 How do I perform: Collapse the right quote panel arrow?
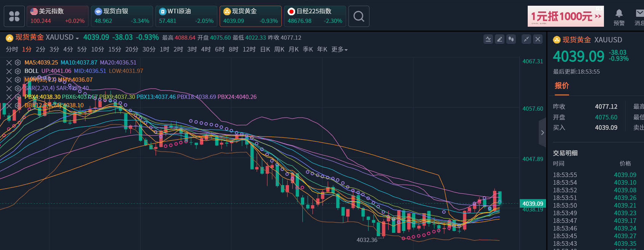tap(542, 133)
